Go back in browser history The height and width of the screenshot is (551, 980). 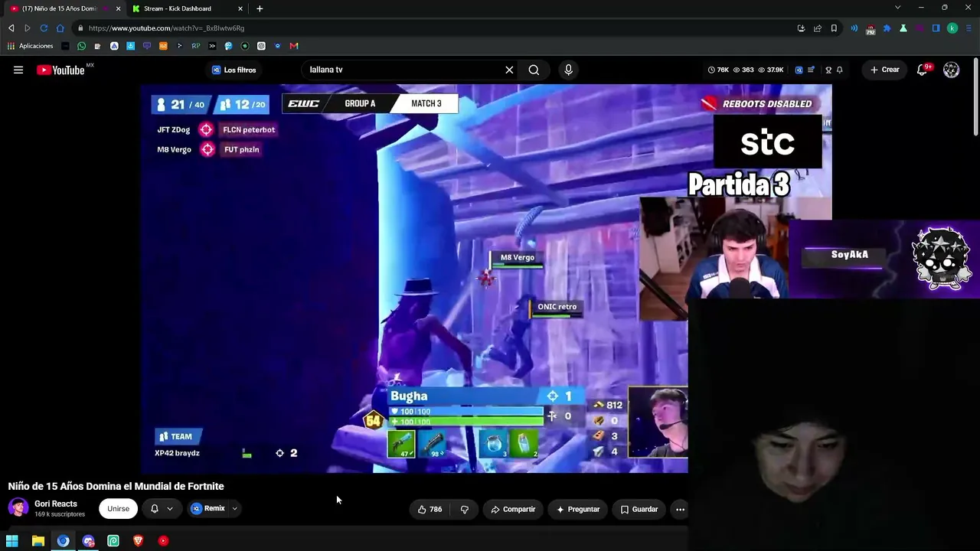click(11, 28)
